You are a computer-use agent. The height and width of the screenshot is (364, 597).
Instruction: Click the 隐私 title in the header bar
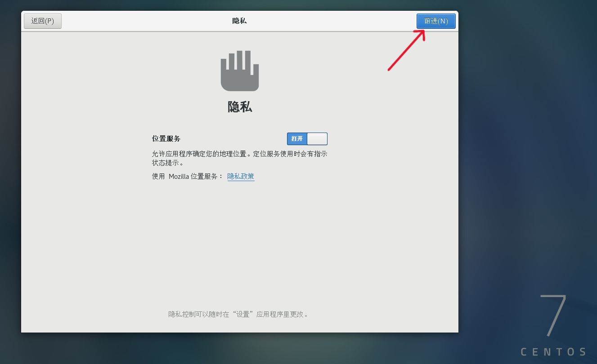tap(239, 21)
